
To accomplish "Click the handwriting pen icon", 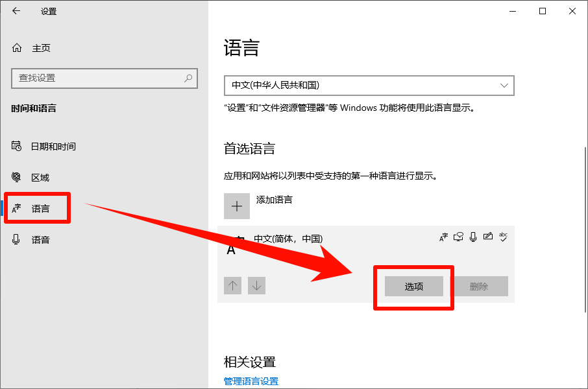I will coord(487,237).
